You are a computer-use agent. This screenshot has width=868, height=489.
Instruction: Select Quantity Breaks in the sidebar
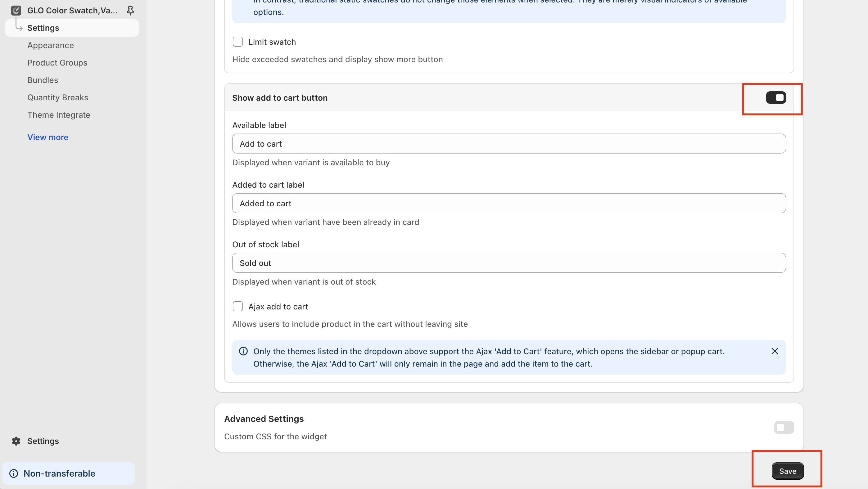(58, 98)
